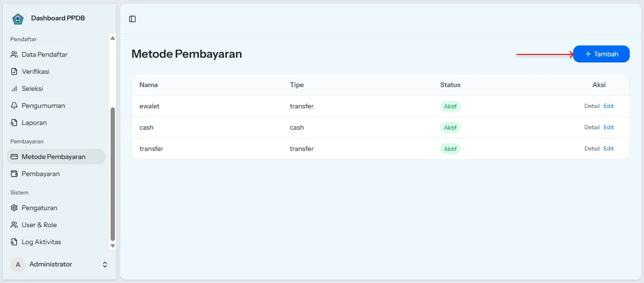Click the Dashboard PPDB title text

(58, 18)
